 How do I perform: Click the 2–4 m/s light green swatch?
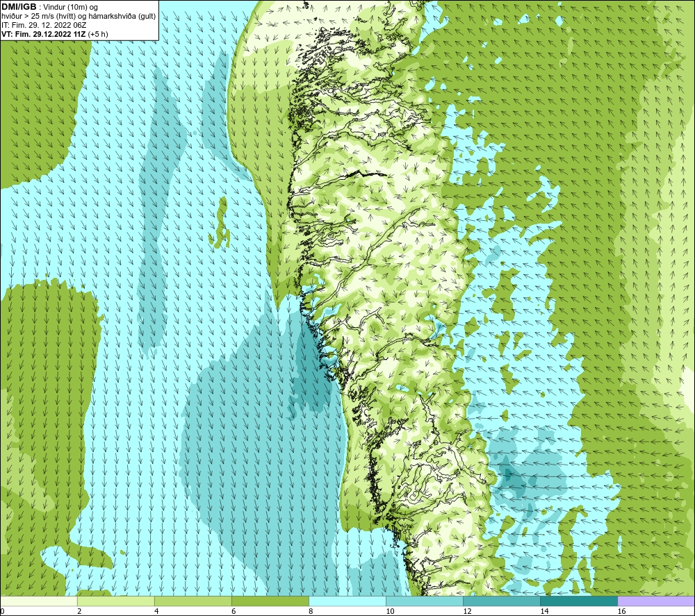pyautogui.click(x=115, y=601)
